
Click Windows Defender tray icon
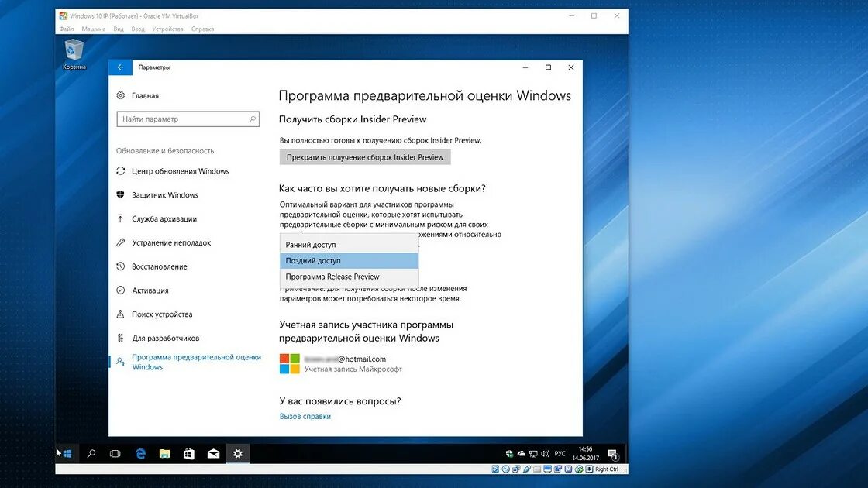coord(509,454)
